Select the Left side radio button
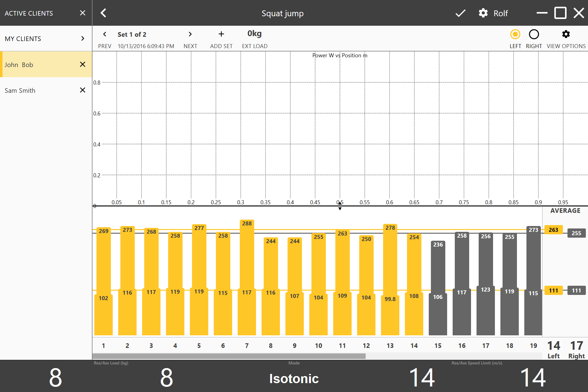The image size is (588, 392). click(515, 34)
